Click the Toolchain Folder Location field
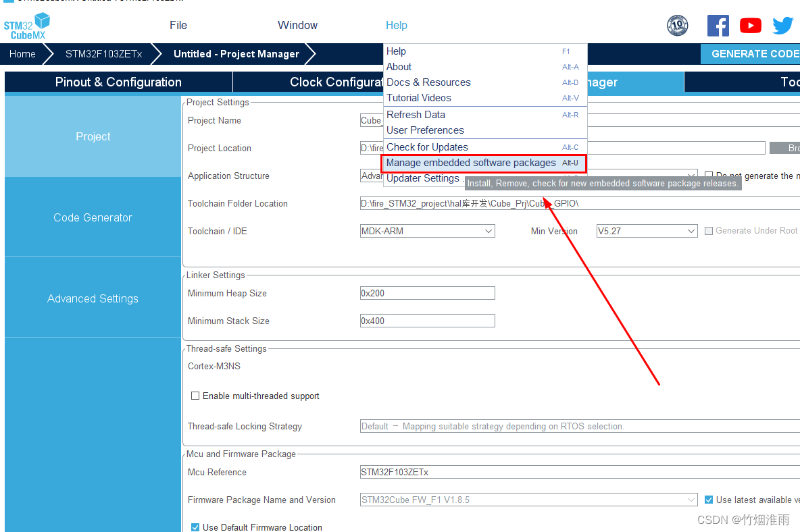This screenshot has height=532, width=800. click(x=580, y=203)
